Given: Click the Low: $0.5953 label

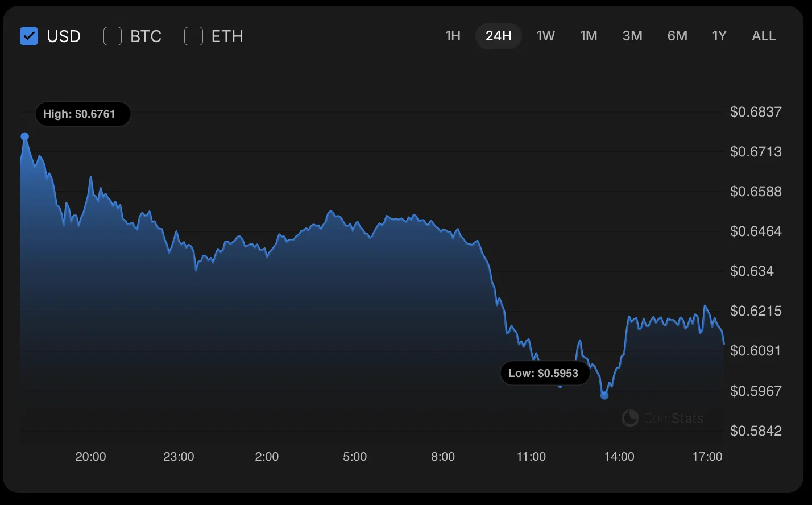Looking at the screenshot, I should tap(544, 373).
